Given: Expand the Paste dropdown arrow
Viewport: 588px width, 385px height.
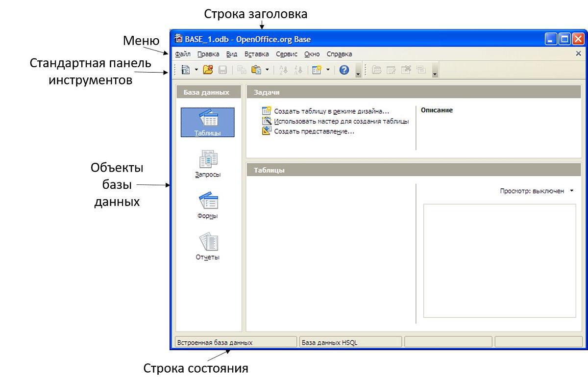Looking at the screenshot, I should pos(267,70).
